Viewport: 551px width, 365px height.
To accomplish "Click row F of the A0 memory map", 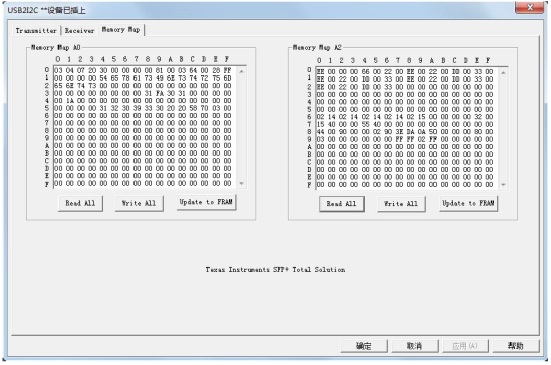I will point(143,183).
